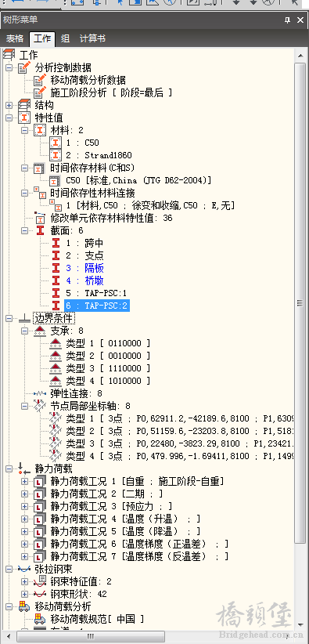Expand 静力荷载工况 3 预应力 node
The height and width of the screenshot is (644, 309).
24,506
